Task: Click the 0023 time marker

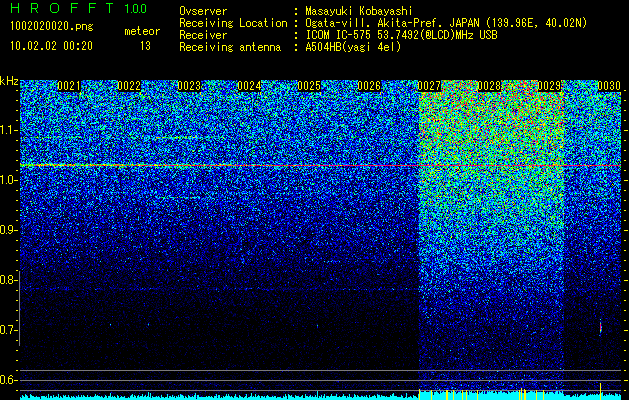Action: pos(189,86)
